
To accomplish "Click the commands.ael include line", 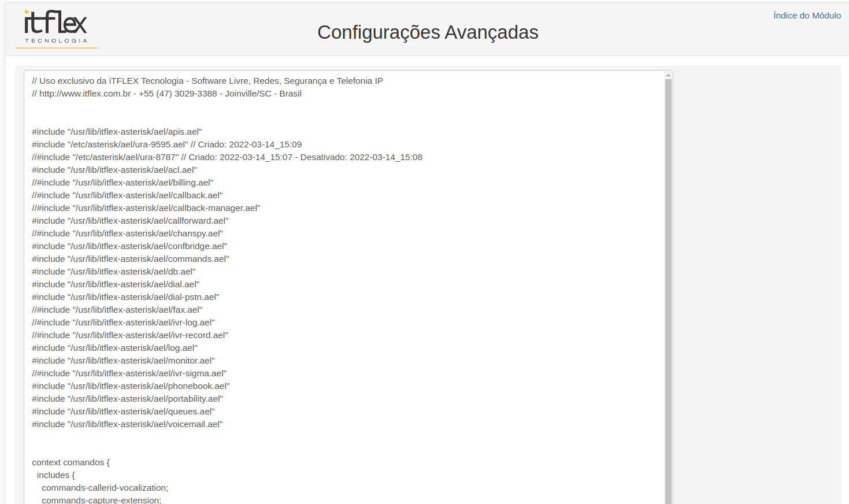I will coord(131,259).
